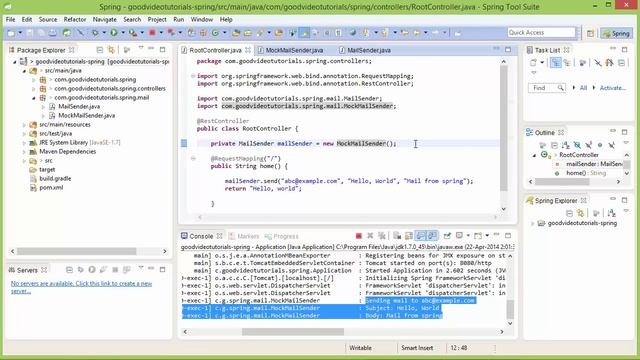Image resolution: width=640 pixels, height=360 pixels.
Task: Click the red Terminate icon in main toolbar
Action: click(x=152, y=33)
